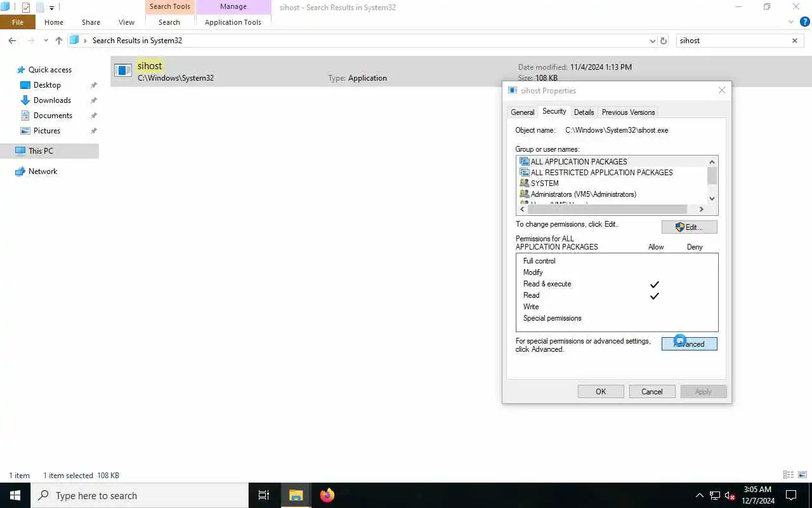Click the horizontal scroll-left arrow in user list
The image size is (812, 508).
pyautogui.click(x=522, y=209)
